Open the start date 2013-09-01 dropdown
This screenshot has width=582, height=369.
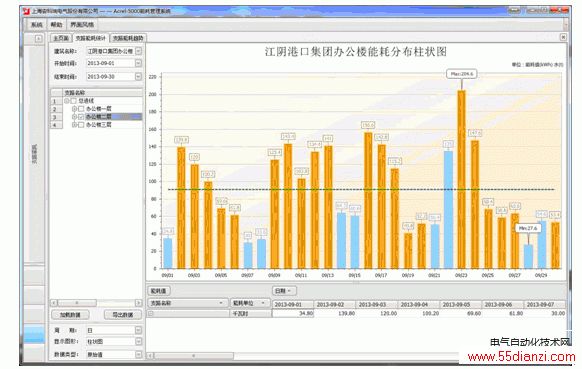click(138, 63)
